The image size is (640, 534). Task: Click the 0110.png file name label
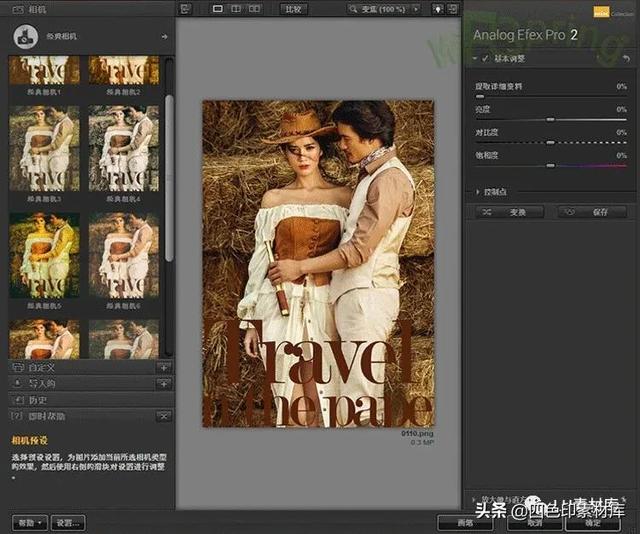point(417,434)
